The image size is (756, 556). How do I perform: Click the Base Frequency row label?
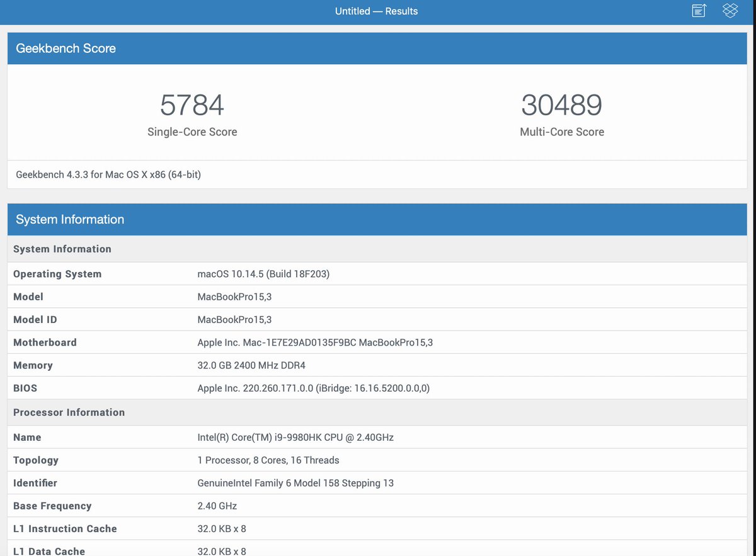tap(52, 506)
